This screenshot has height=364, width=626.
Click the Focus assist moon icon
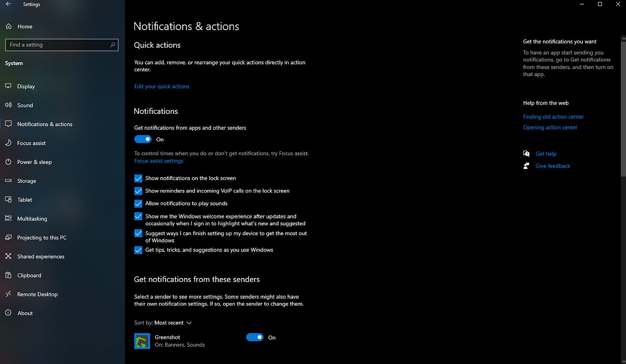[x=8, y=143]
